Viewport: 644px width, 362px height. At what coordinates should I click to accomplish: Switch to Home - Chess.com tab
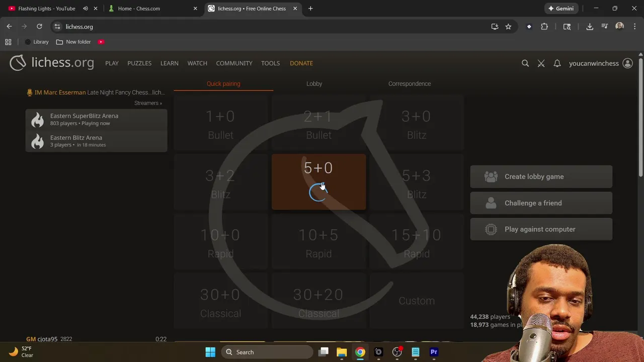click(x=139, y=9)
